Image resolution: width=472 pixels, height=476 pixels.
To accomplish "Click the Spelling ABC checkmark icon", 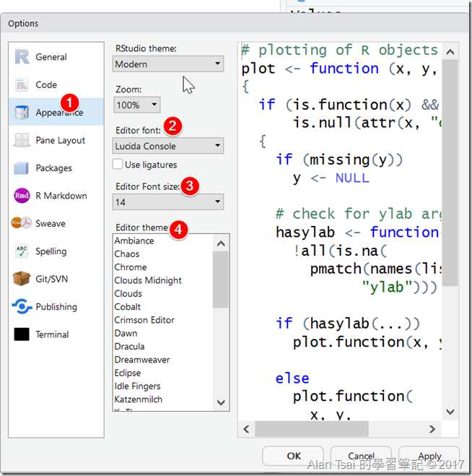I will tap(22, 251).
